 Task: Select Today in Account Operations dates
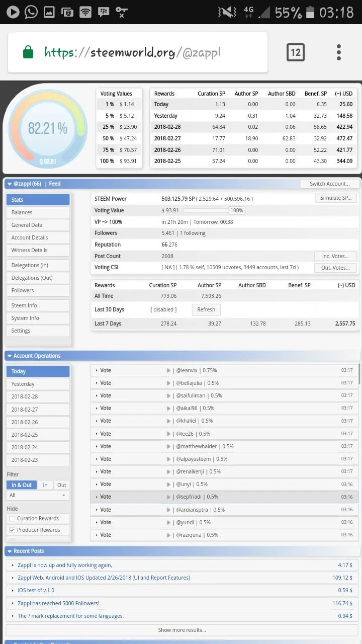click(38, 371)
